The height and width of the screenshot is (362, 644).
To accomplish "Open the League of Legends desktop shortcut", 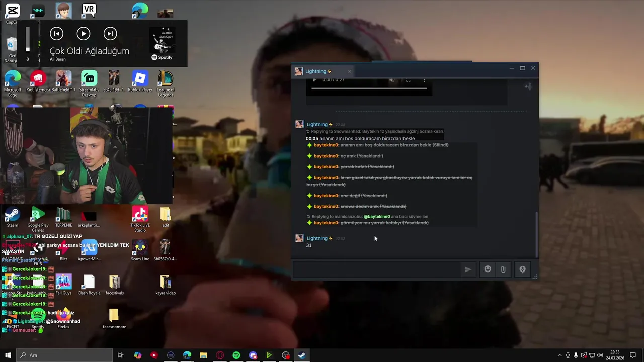I will click(166, 83).
